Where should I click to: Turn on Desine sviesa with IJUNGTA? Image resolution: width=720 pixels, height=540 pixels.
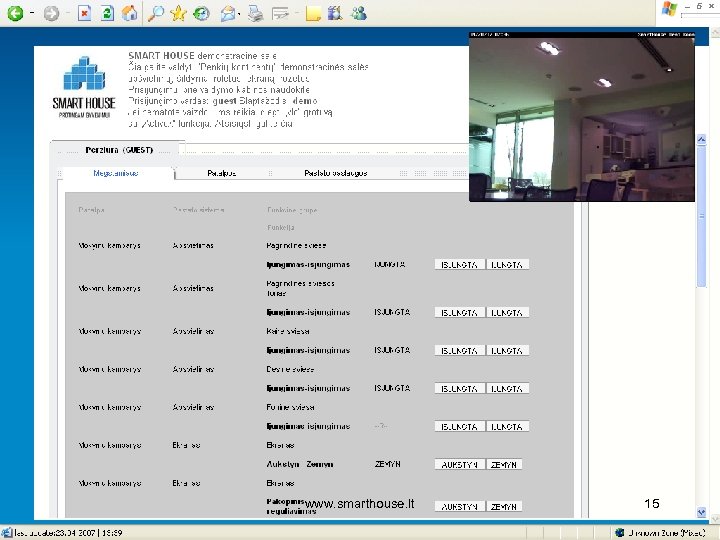[507, 388]
